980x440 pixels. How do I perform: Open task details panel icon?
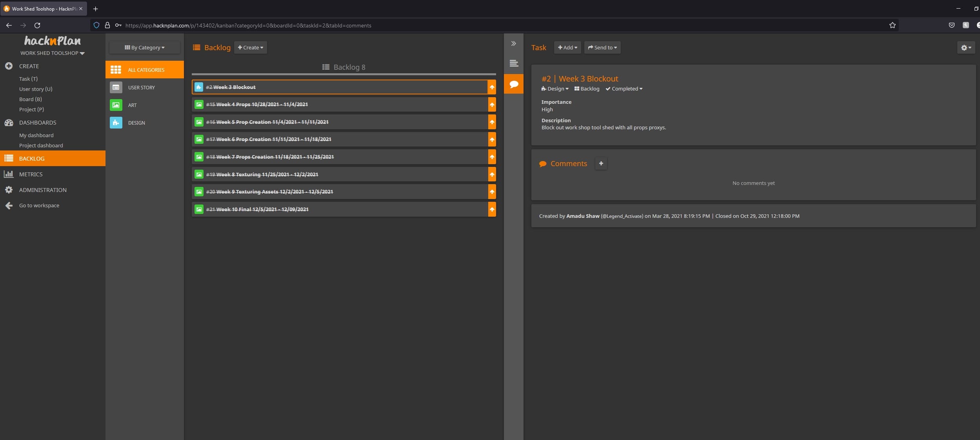513,63
